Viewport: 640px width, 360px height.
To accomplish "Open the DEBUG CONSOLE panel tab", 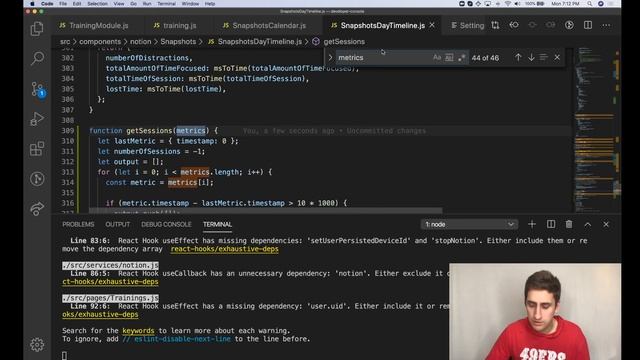I will coord(166,224).
